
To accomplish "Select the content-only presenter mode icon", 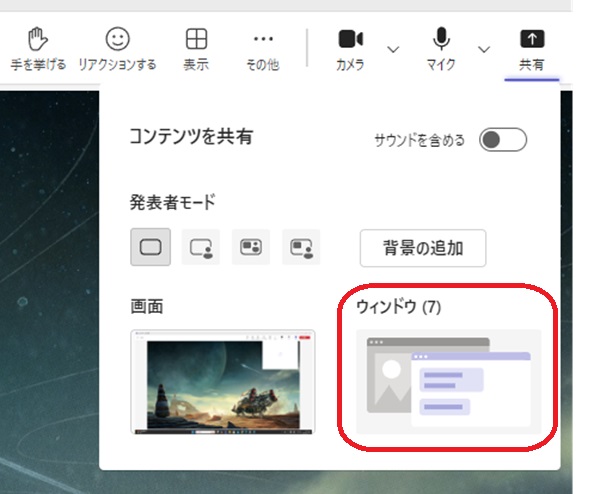I will [x=150, y=247].
